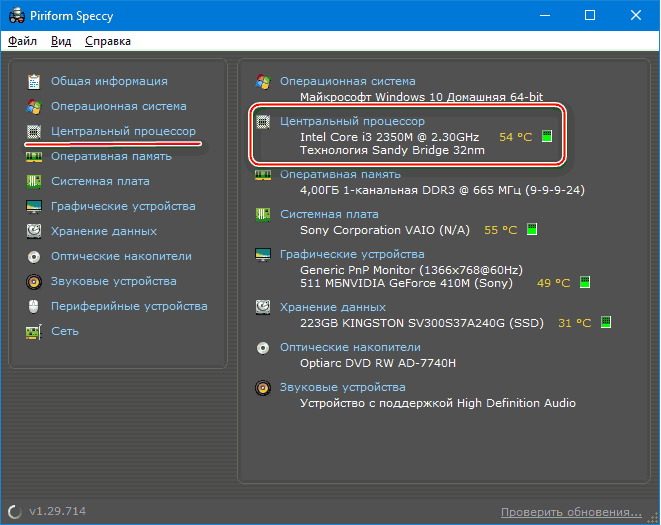Click the speaker icon in summary panel
Image resolution: width=661 pixels, height=525 pixels.
[263, 388]
